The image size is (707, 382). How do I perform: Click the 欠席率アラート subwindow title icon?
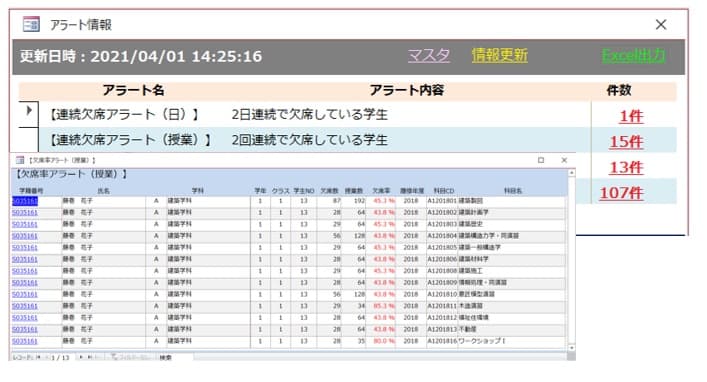(20, 160)
